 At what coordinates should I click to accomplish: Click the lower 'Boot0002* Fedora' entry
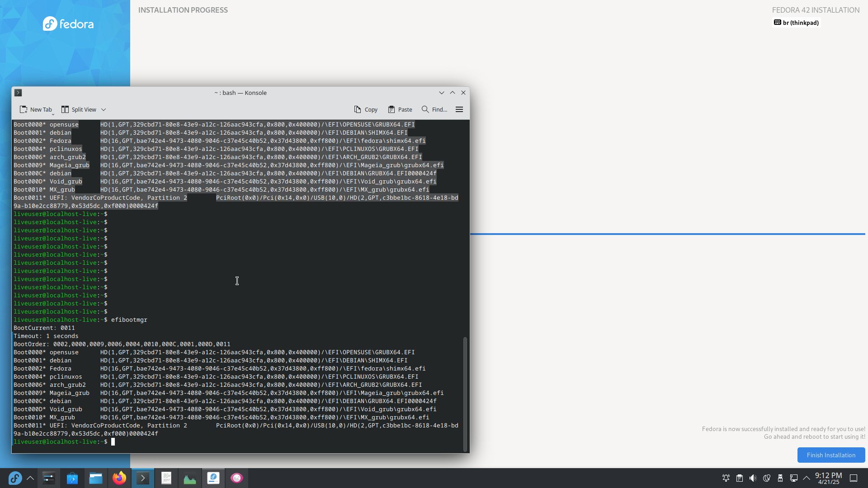click(220, 368)
